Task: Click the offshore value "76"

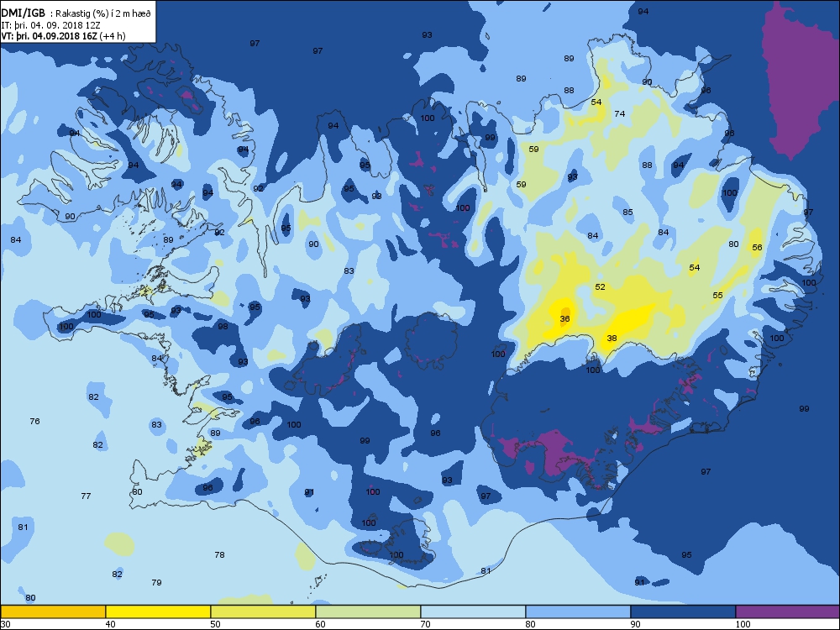Action: click(34, 422)
